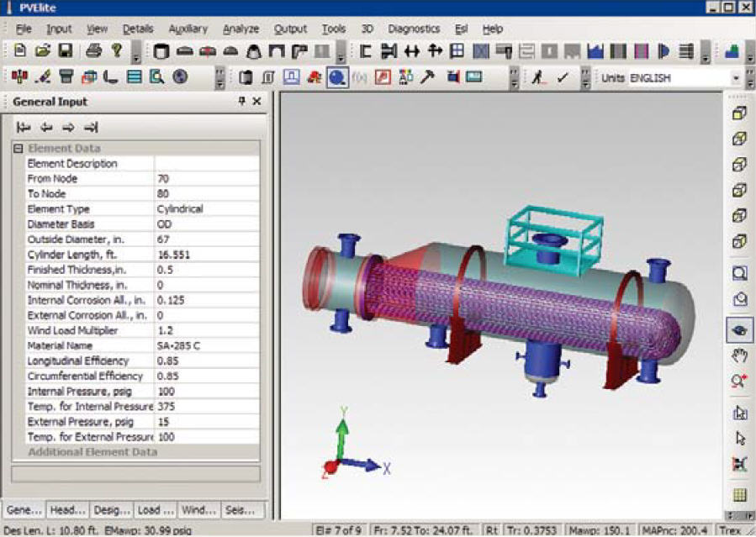Viewport: 756px width, 537px height.
Task: Click the hammer tool icon
Action: (x=427, y=76)
